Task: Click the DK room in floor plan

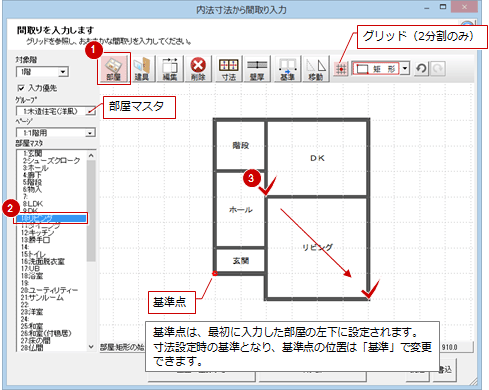Action: [x=317, y=158]
